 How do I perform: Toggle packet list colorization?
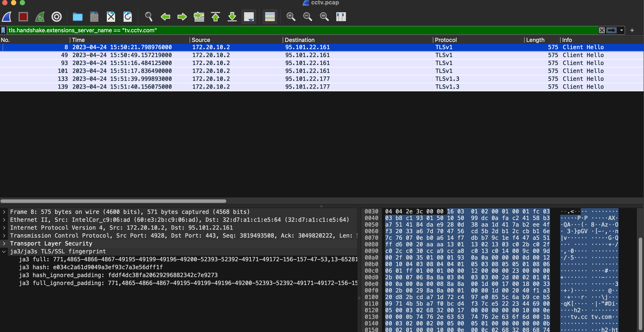(270, 17)
